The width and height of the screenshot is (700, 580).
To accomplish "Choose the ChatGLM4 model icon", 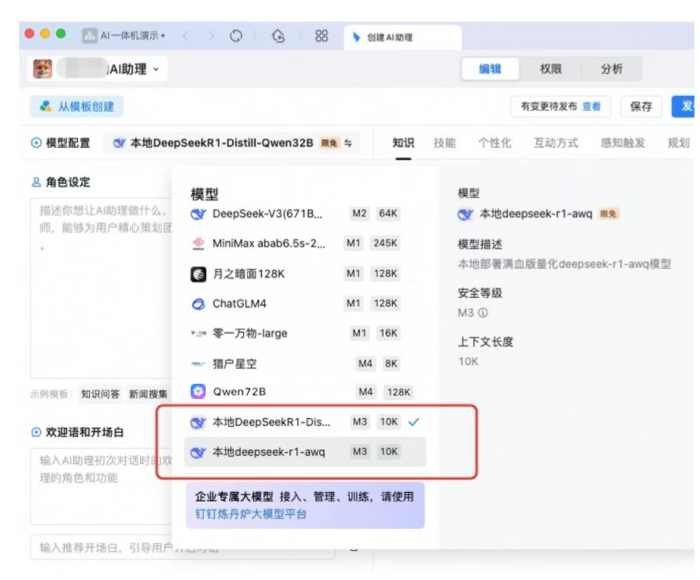I will [x=198, y=304].
